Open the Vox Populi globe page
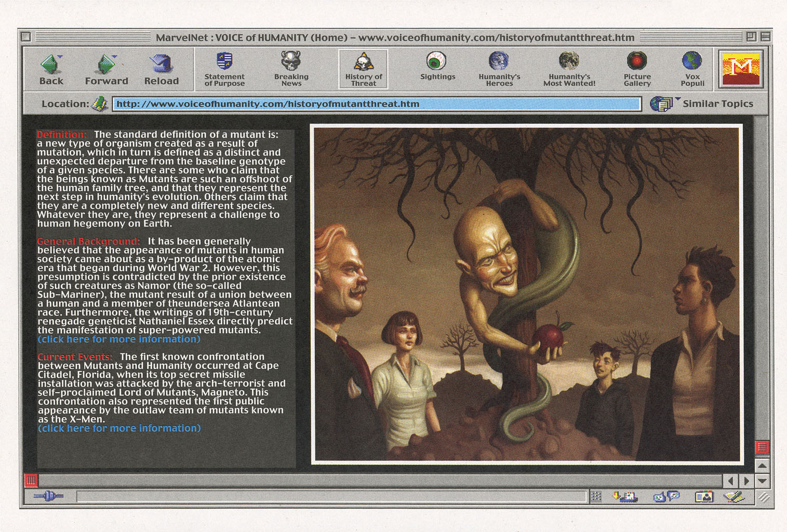Screen dimensions: 787x532 click(x=692, y=69)
